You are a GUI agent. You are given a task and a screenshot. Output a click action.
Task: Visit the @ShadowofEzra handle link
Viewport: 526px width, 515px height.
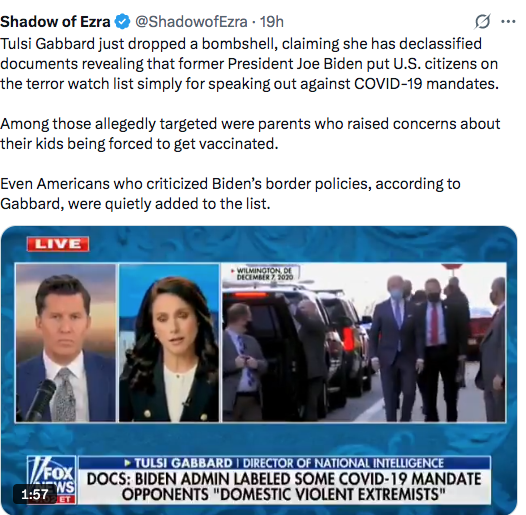click(x=191, y=22)
